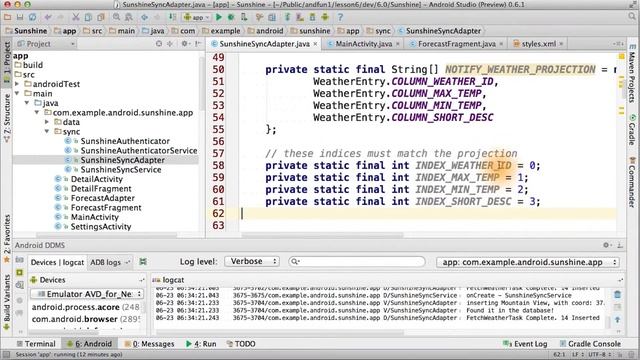Change Log level Verbose dropdown
Viewport: 640px width, 360px height.
(252, 261)
